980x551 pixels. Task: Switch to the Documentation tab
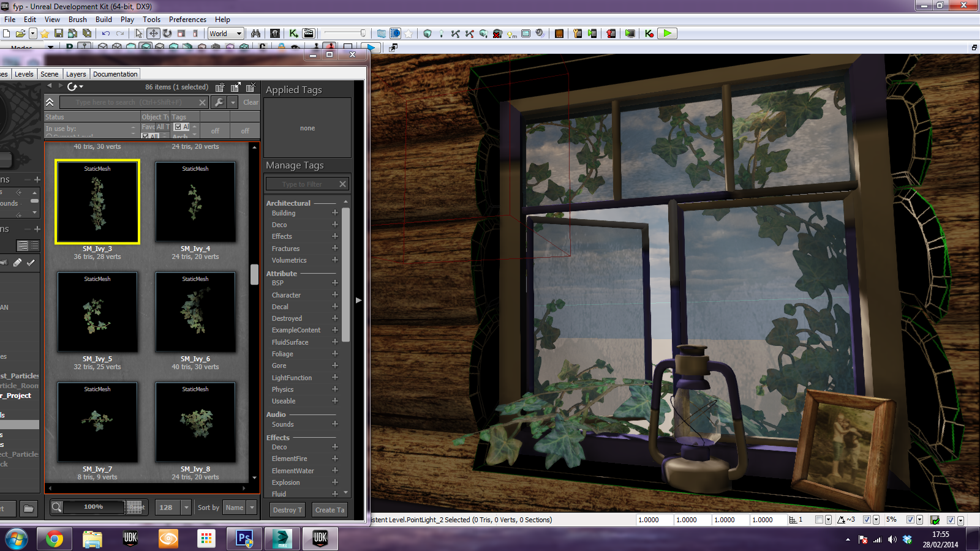click(x=115, y=74)
